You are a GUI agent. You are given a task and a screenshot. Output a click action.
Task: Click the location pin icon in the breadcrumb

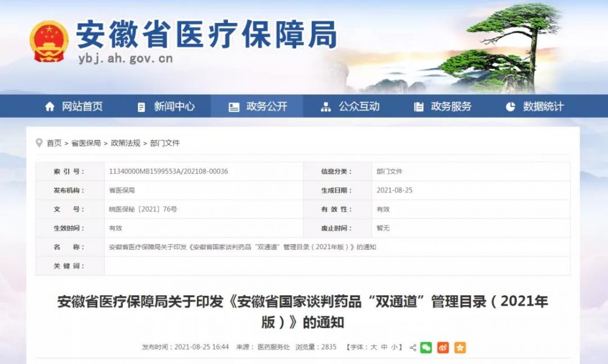(x=39, y=143)
